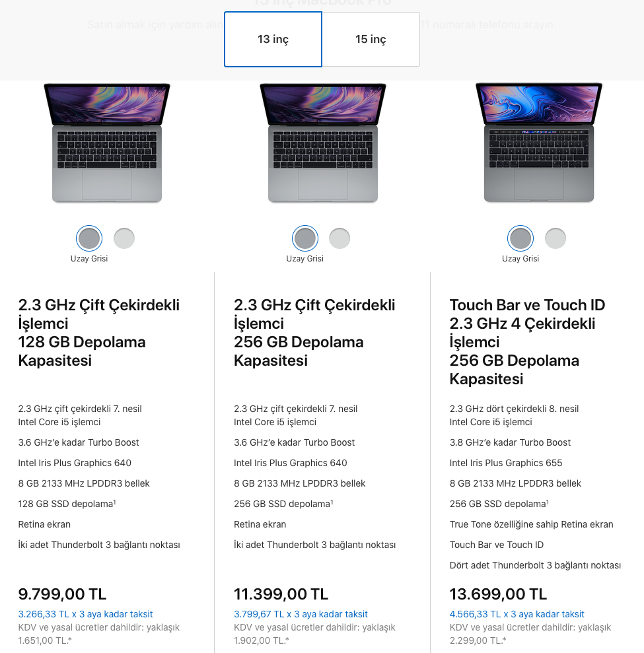Click the 128 GB MacBook Pro image
Image resolution: width=644 pixels, height=653 pixels.
(107, 143)
